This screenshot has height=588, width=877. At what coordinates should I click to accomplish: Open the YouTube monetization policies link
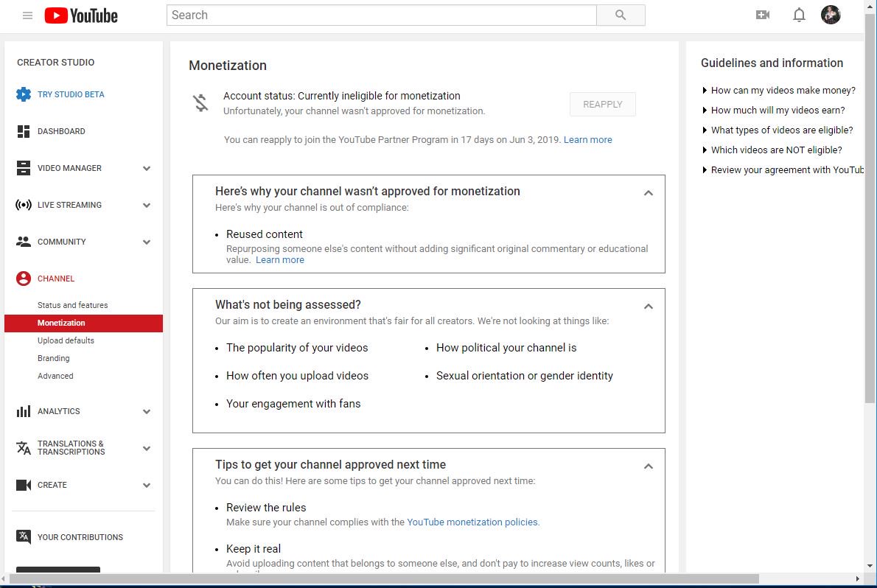pyautogui.click(x=472, y=522)
